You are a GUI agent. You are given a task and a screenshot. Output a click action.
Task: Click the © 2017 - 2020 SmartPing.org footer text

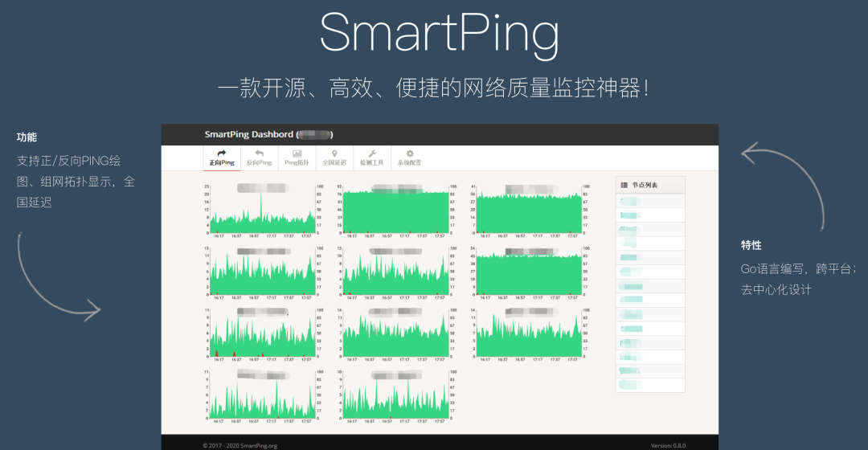(240, 445)
